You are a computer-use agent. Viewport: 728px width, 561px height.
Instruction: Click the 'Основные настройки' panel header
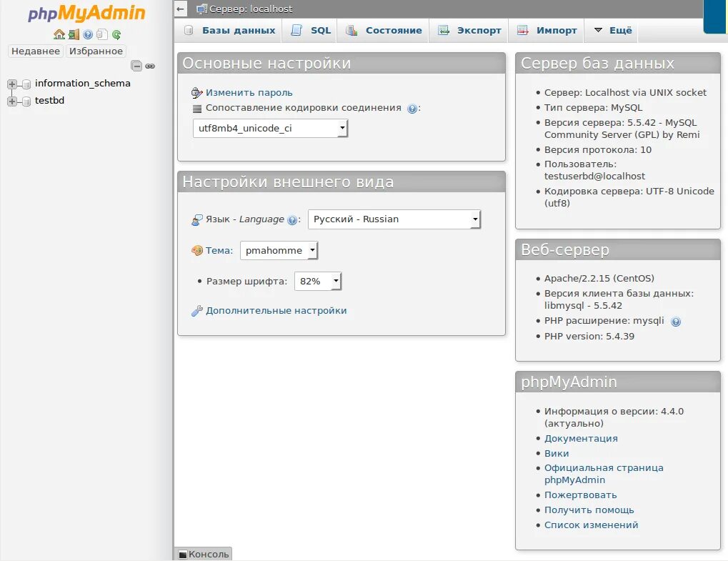(341, 63)
